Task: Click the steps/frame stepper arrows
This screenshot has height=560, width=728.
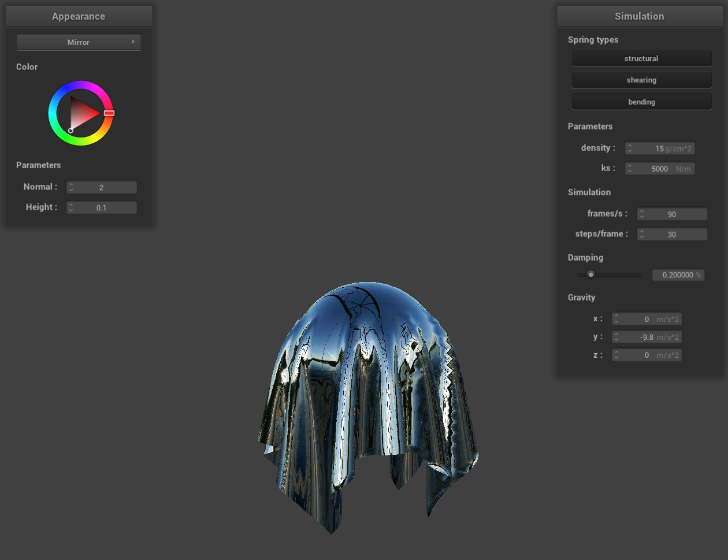Action: pos(642,234)
